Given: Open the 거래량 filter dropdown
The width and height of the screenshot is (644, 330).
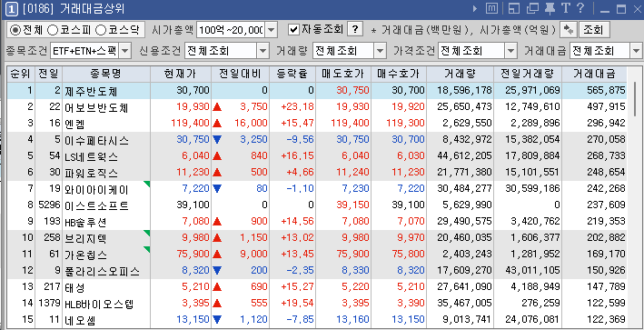Looking at the screenshot, I should coord(381,51).
